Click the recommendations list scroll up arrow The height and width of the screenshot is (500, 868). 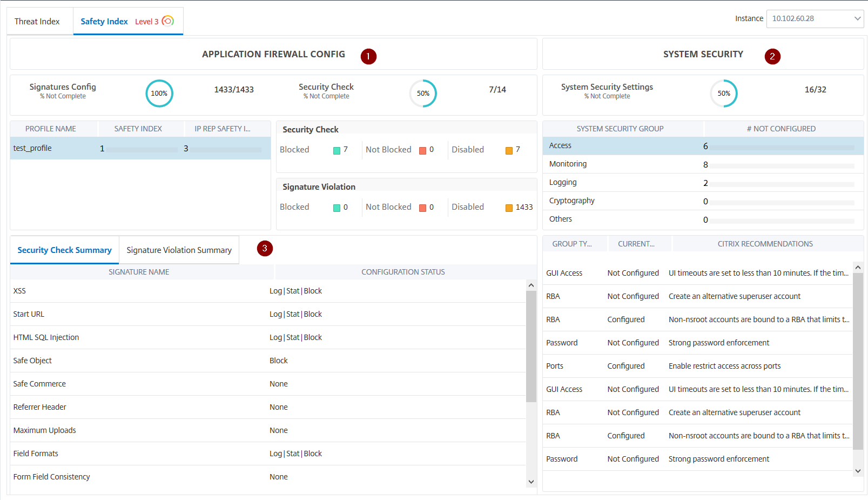pyautogui.click(x=858, y=268)
